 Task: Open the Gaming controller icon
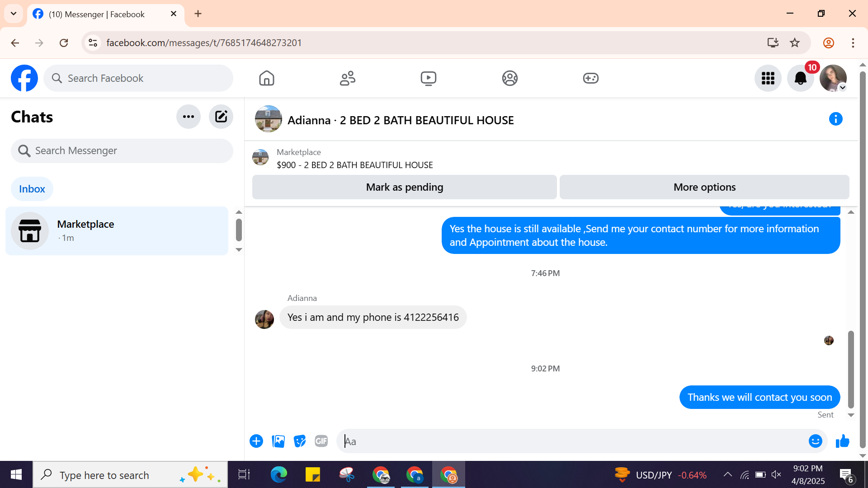[590, 78]
